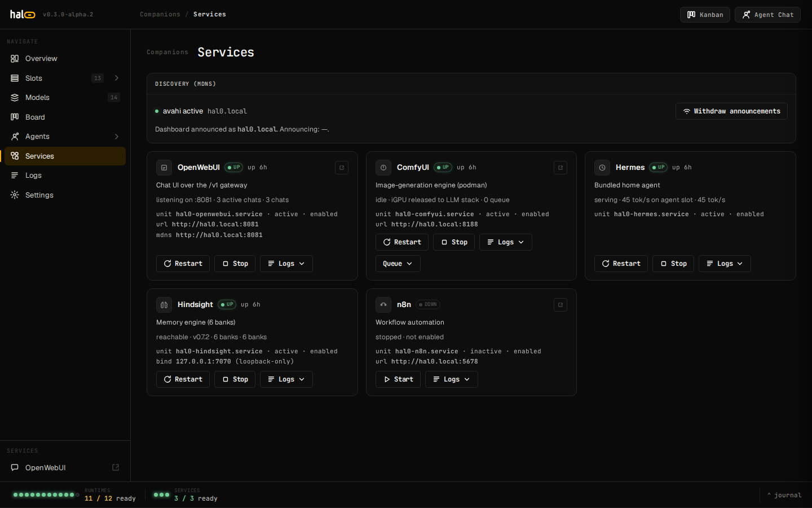The width and height of the screenshot is (812, 508).
Task: Expand the journal panel
Action: click(784, 495)
